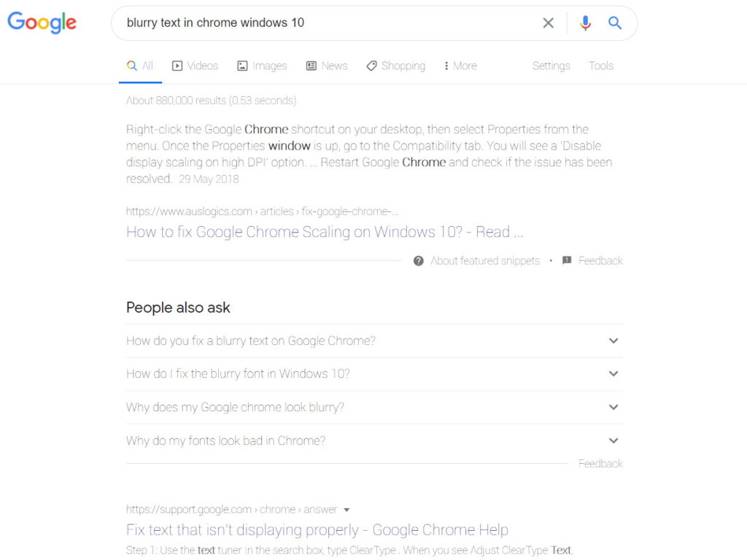Open dropdown arrow next to support.google.com URL
This screenshot has width=747, height=560.
347,510
